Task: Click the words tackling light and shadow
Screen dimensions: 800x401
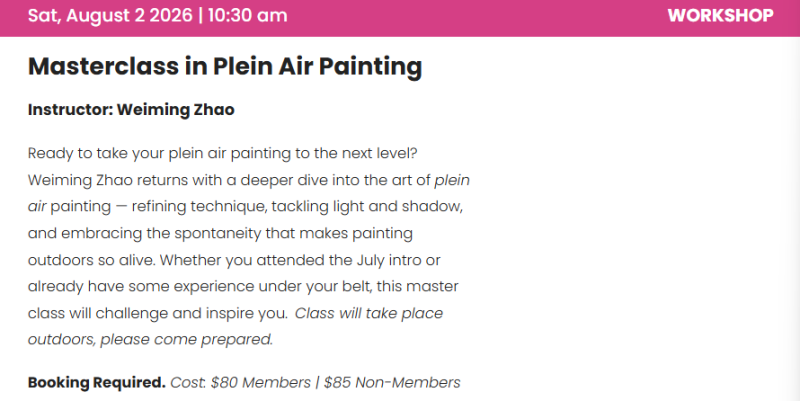Action: (x=366, y=207)
